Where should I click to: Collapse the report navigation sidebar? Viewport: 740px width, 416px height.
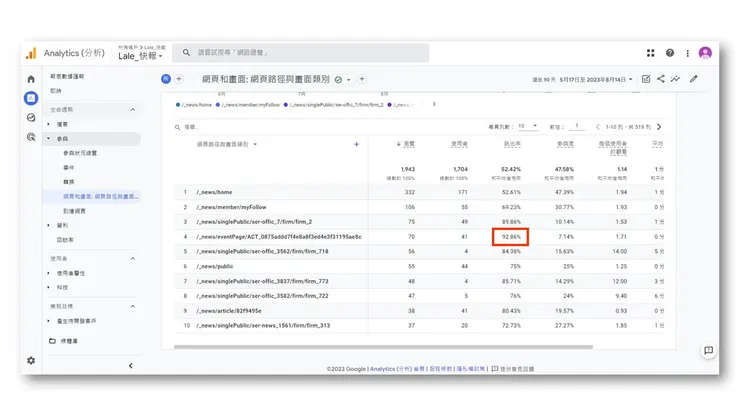(x=131, y=365)
